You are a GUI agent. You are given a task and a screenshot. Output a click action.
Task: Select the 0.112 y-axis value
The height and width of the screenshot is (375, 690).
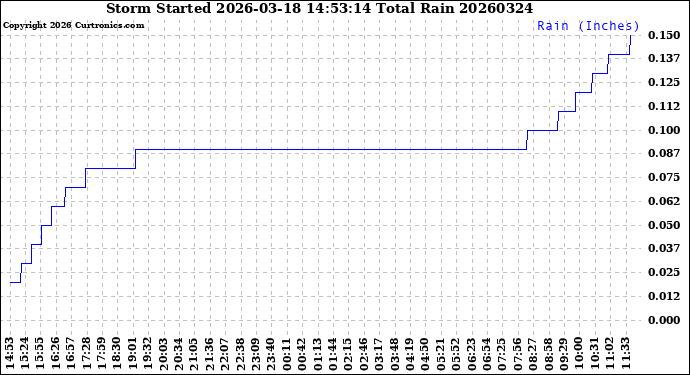coord(664,106)
